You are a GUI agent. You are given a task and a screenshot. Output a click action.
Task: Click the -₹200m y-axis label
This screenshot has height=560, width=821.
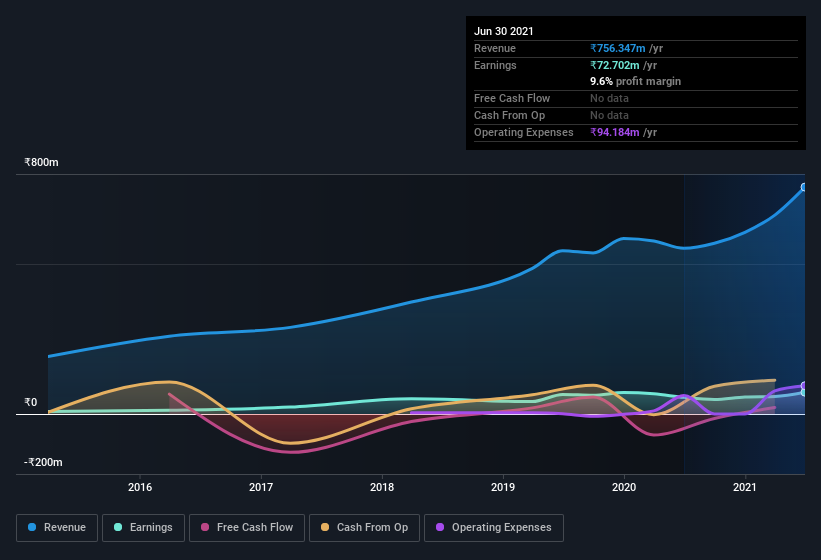(43, 462)
